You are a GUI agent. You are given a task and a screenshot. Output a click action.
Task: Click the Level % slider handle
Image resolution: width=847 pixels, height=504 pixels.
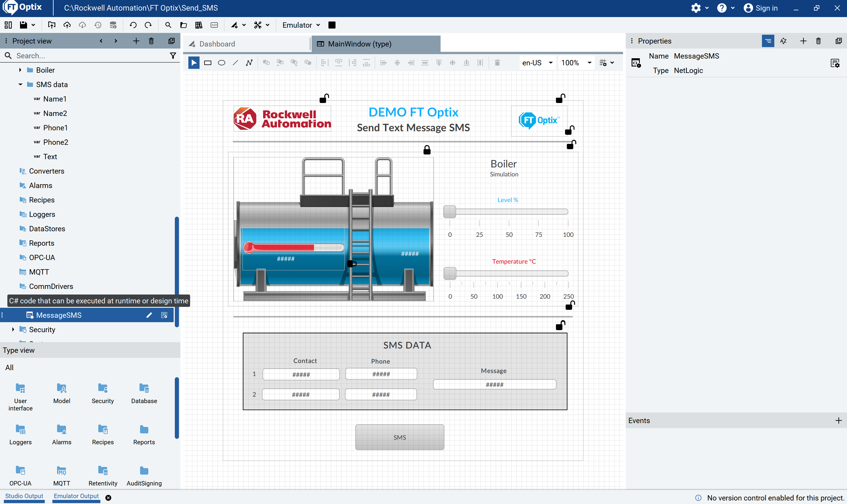[x=450, y=212]
